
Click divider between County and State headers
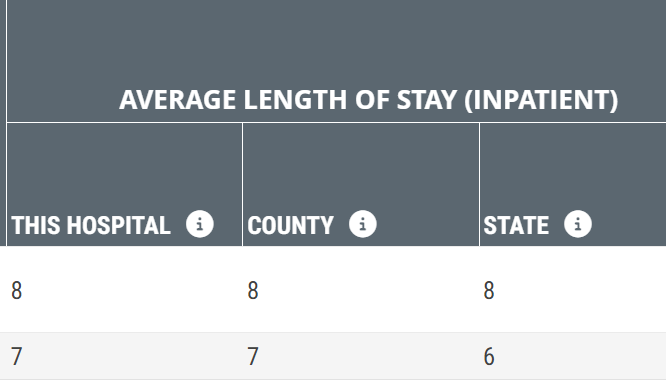click(479, 184)
